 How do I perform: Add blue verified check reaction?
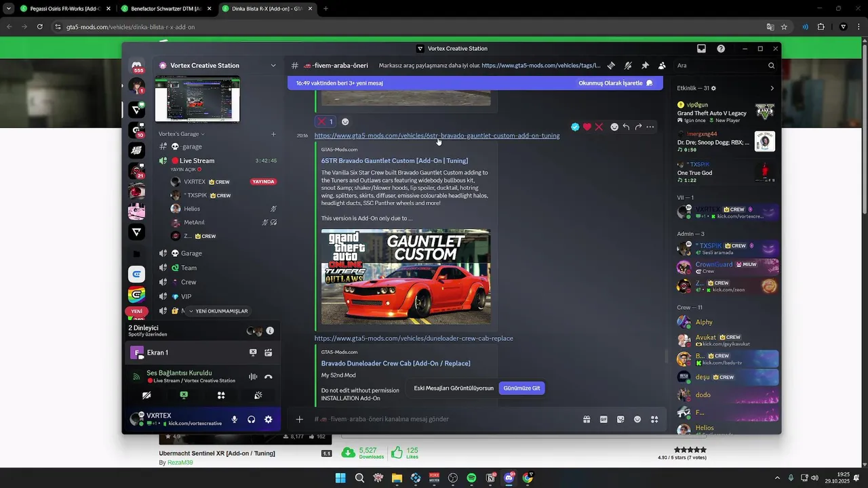[575, 127]
